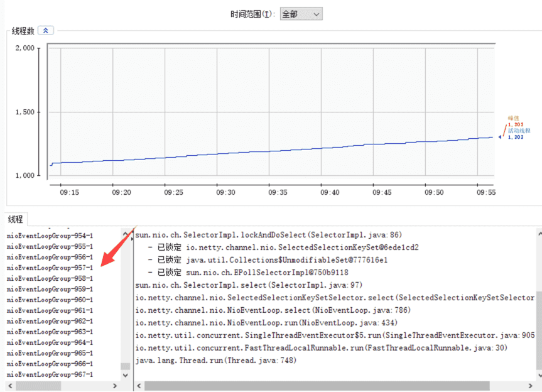542x392 pixels.
Task: Click the NioEventLoop.run stack frame line
Action: 266,323
